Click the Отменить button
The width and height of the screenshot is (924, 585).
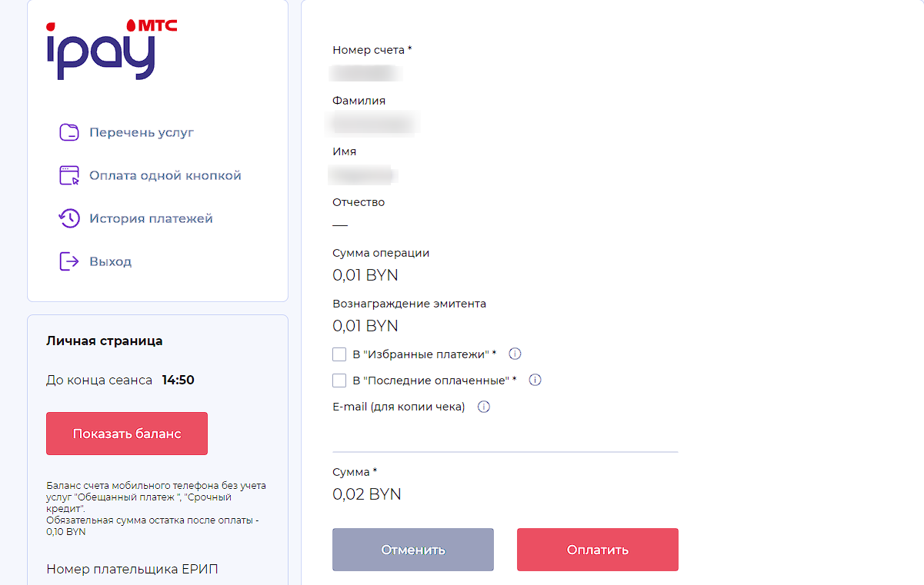(x=413, y=550)
